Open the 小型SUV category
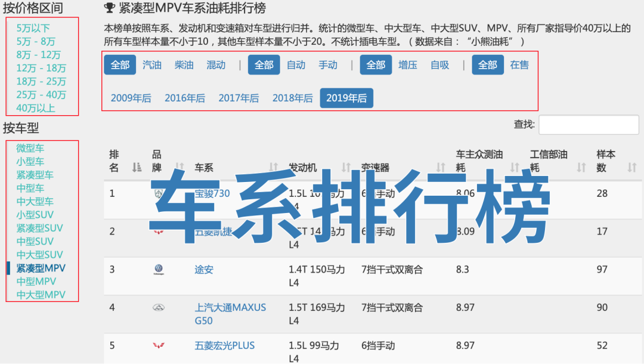 [x=35, y=215]
